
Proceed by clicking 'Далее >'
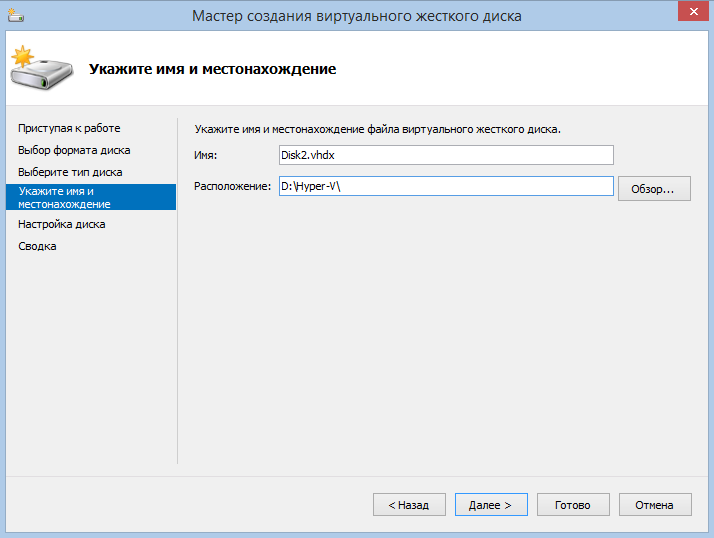pos(490,505)
